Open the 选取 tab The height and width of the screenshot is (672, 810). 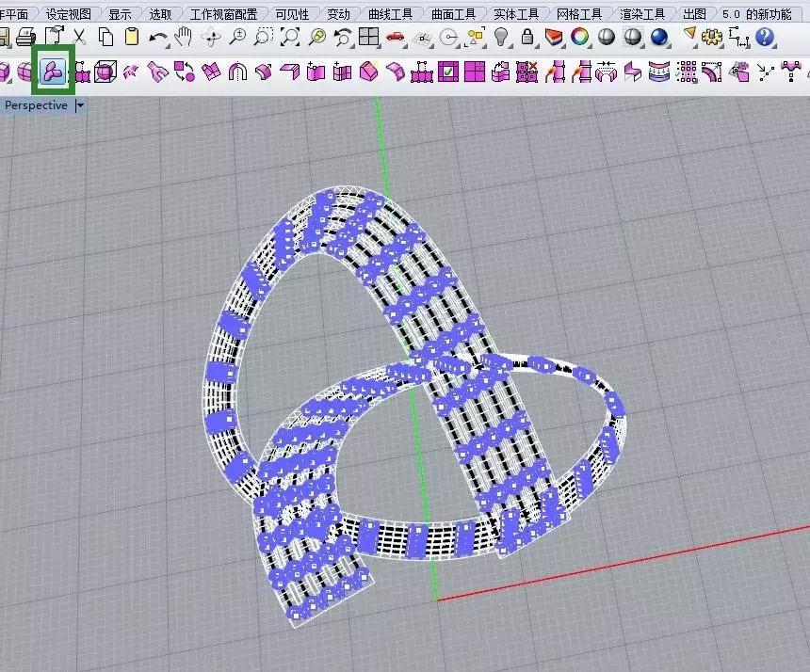pos(160,14)
